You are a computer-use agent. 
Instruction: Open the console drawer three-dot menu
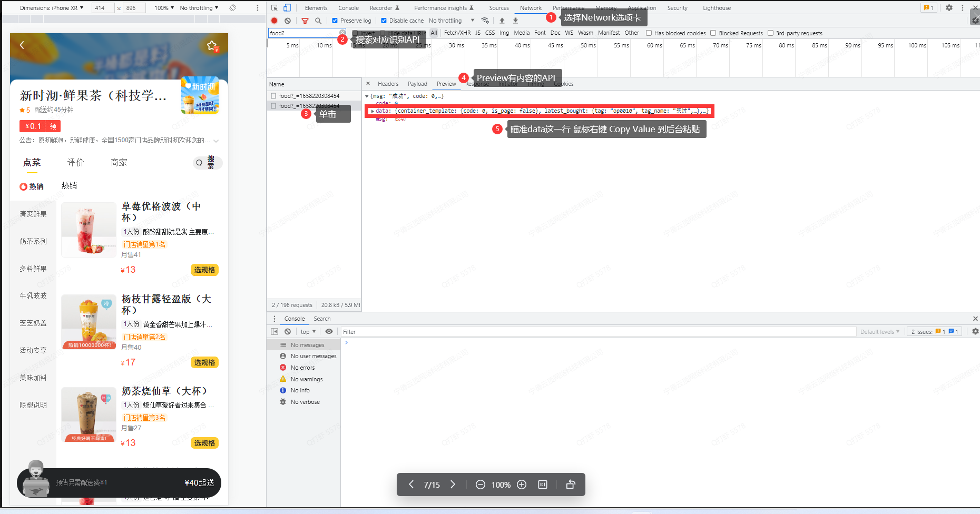click(275, 319)
